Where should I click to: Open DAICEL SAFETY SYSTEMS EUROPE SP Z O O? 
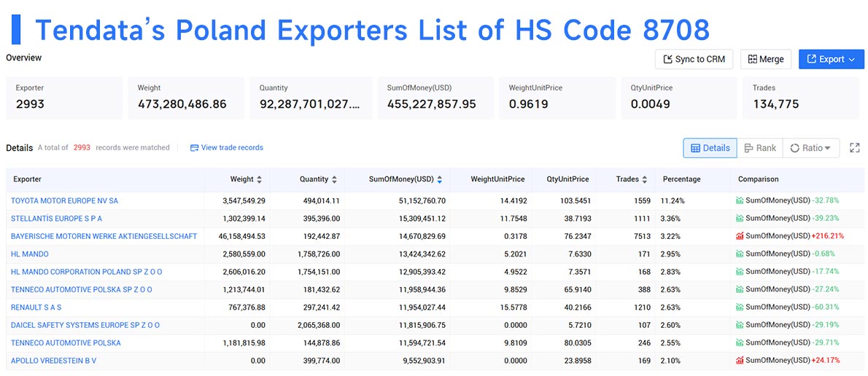[x=85, y=325]
